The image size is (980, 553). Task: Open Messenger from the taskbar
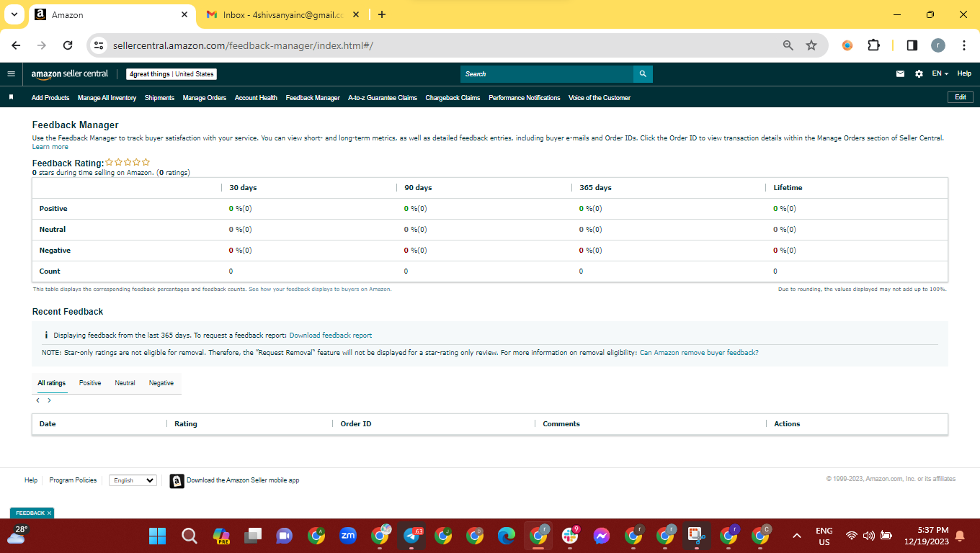coord(602,536)
